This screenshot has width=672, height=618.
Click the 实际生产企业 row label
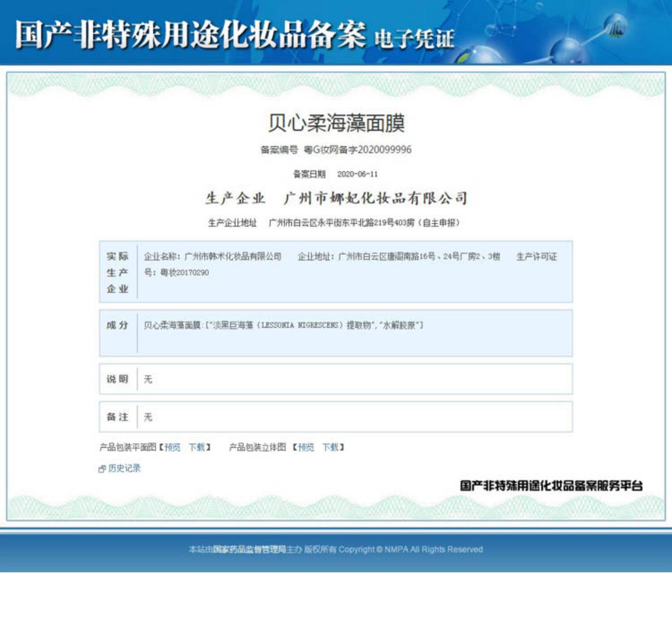coord(118,272)
